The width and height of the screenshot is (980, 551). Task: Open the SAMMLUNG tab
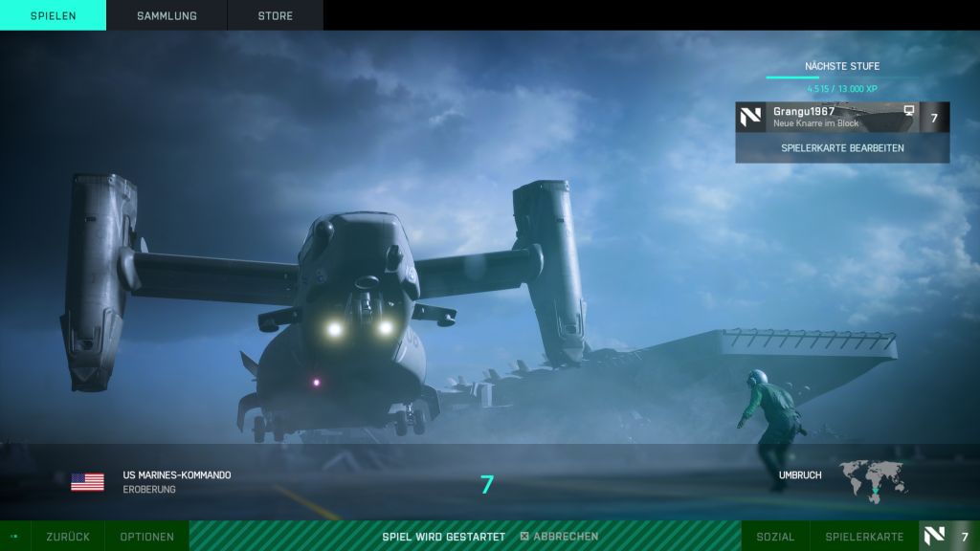[167, 15]
